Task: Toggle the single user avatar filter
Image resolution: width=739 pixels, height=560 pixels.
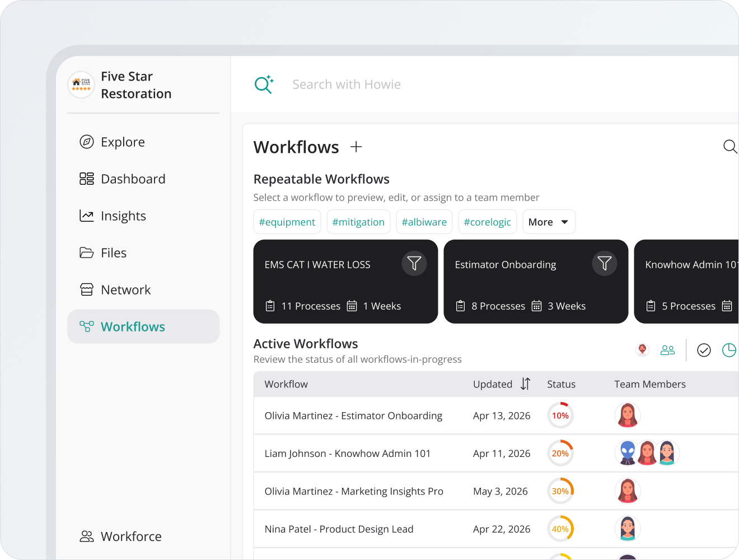Action: 643,350
